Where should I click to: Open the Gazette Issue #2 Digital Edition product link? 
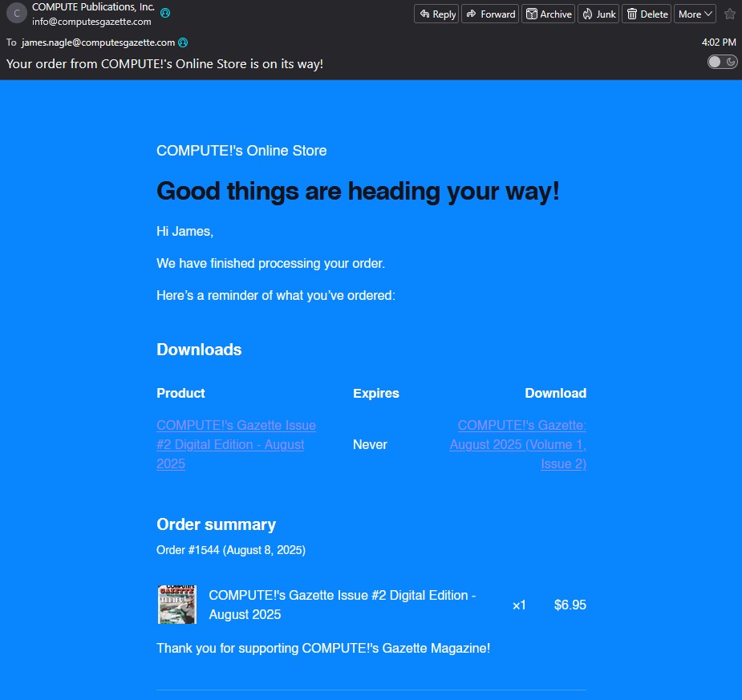[x=236, y=444]
